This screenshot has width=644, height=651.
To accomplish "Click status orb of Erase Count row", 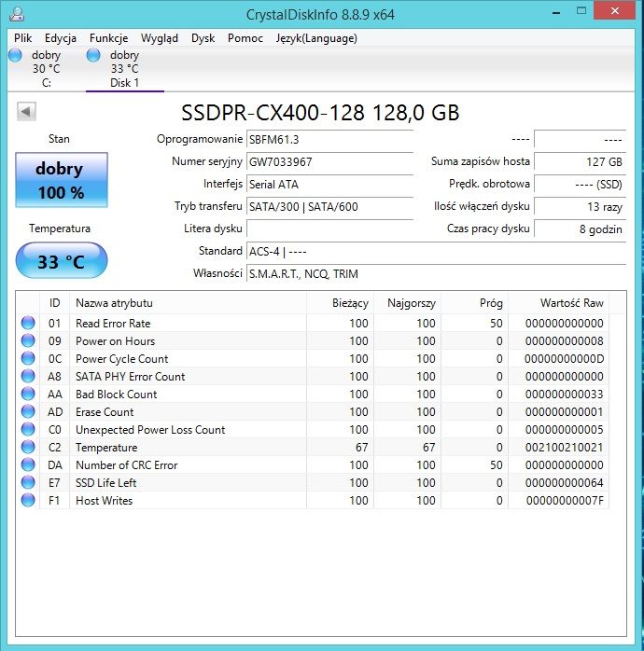I will (x=28, y=412).
